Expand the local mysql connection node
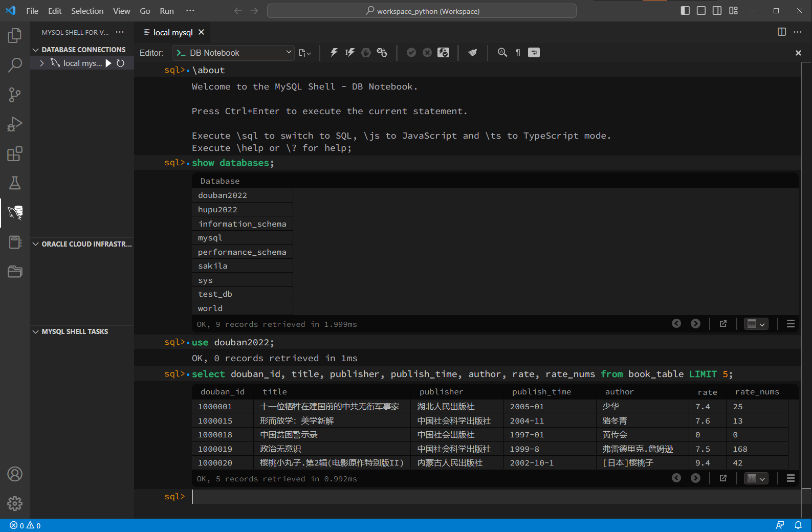 (x=41, y=63)
